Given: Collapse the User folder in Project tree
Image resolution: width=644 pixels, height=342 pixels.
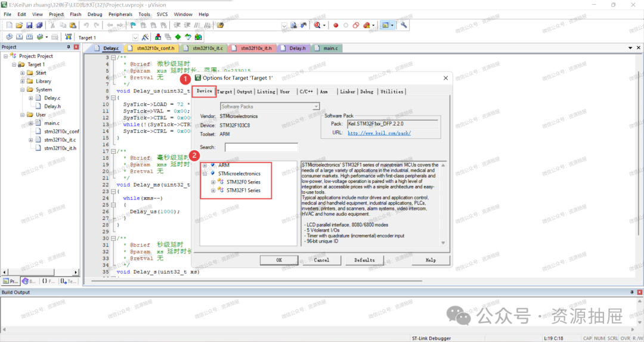Looking at the screenshot, I should tap(22, 114).
